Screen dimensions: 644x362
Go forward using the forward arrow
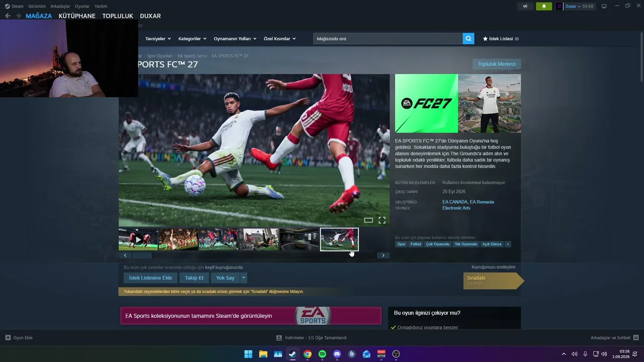pyautogui.click(x=18, y=16)
